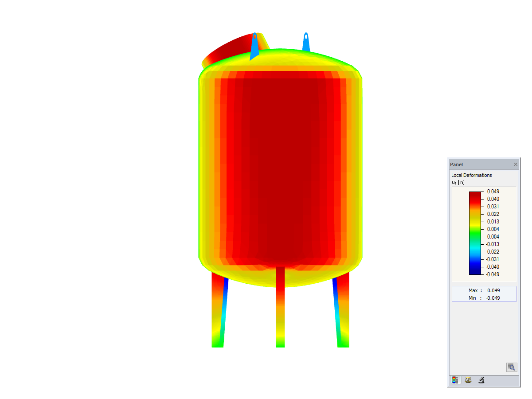Click the uz [in] unit label
The width and height of the screenshot is (532, 399).
tap(458, 182)
